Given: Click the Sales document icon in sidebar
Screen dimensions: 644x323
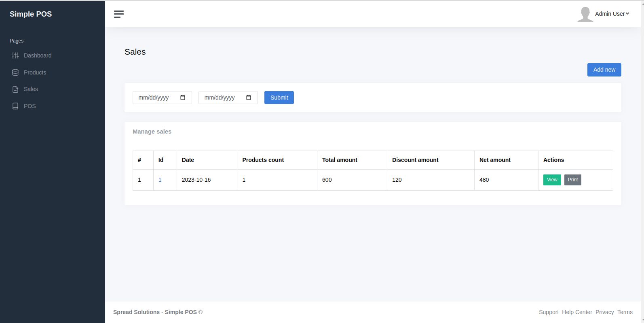Looking at the screenshot, I should [15, 89].
